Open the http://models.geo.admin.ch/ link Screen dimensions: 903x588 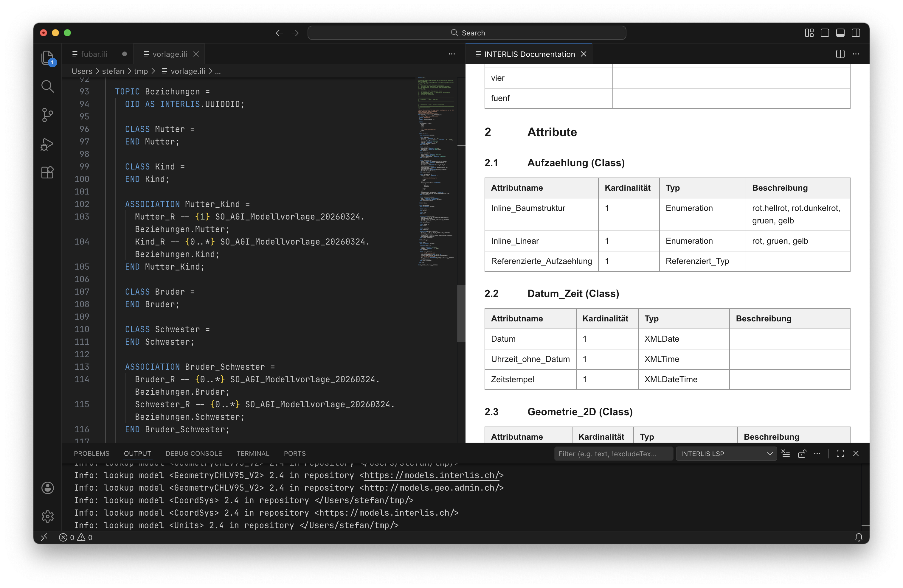pyautogui.click(x=432, y=488)
